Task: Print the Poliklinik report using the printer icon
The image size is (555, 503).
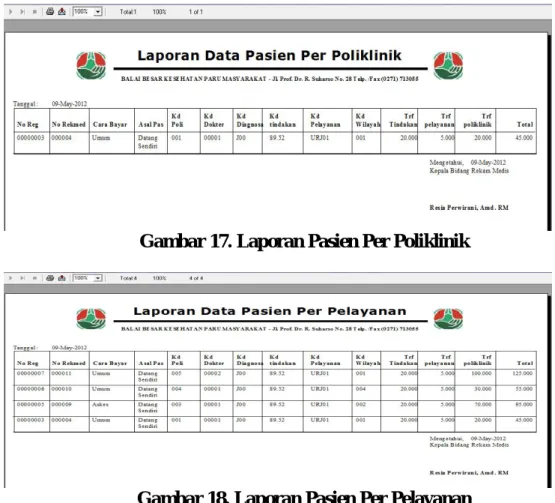Action: click(x=50, y=11)
